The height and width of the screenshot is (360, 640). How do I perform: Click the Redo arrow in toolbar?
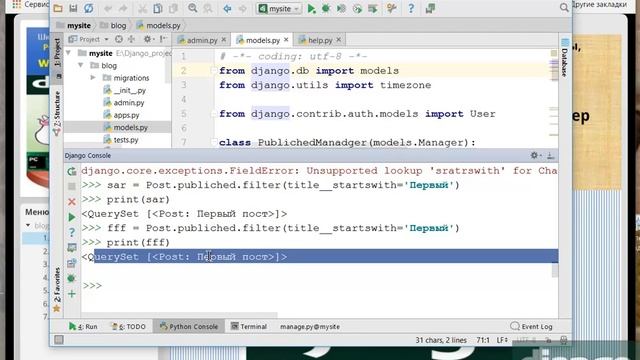[123, 8]
